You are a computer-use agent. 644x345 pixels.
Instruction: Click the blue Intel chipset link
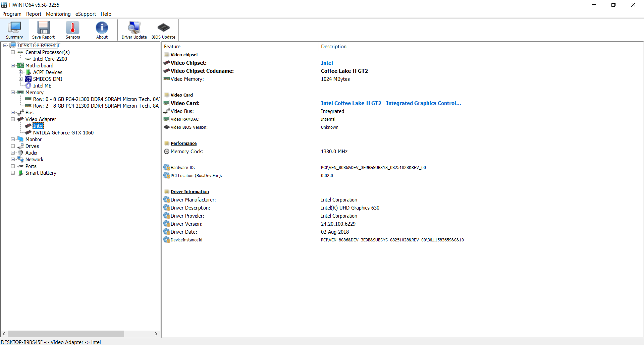pyautogui.click(x=327, y=63)
